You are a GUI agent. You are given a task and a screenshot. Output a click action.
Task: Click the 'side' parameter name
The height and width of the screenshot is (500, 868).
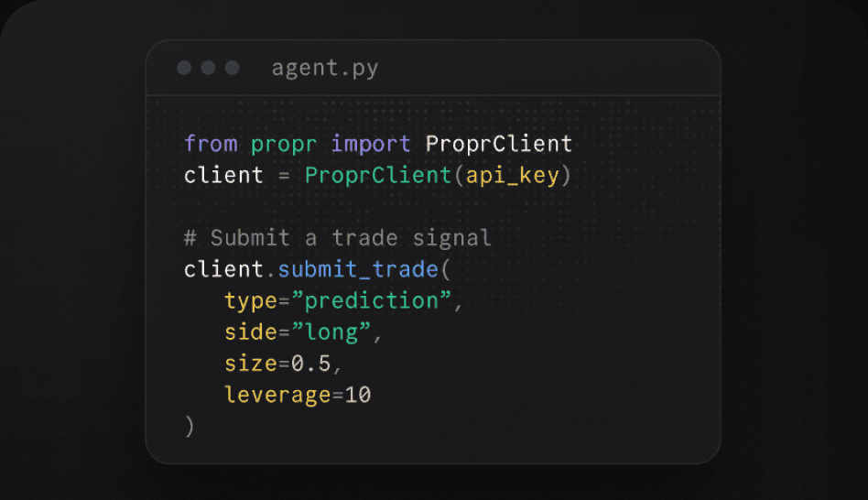251,332
